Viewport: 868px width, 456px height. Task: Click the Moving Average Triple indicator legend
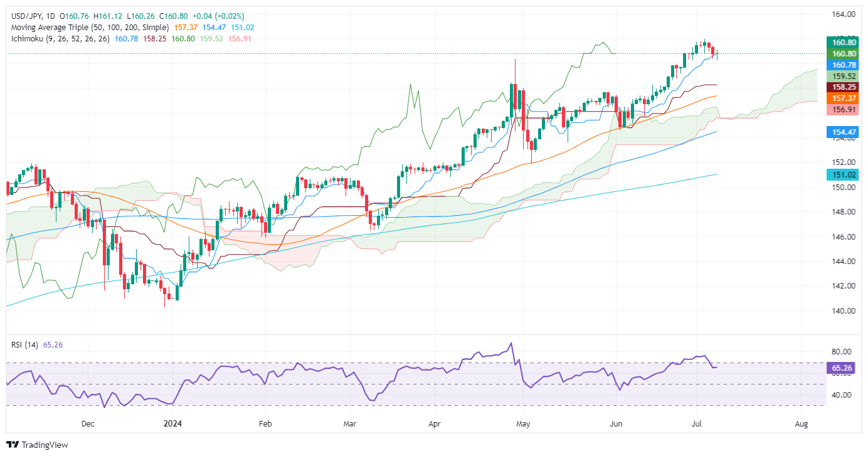88,28
